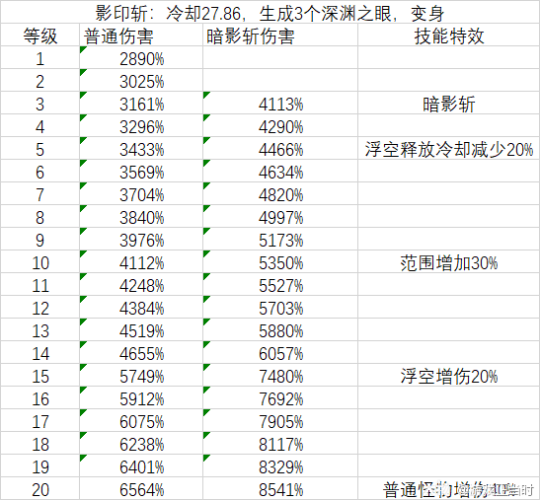Select cell with value 4634%
Screen dimensions: 540x500
click(x=280, y=171)
